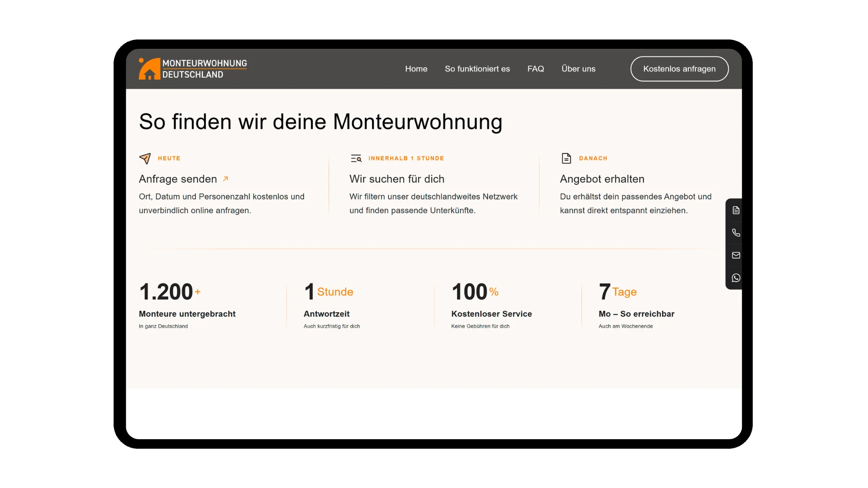
Task: Click the 100% statistic
Action: click(x=475, y=291)
